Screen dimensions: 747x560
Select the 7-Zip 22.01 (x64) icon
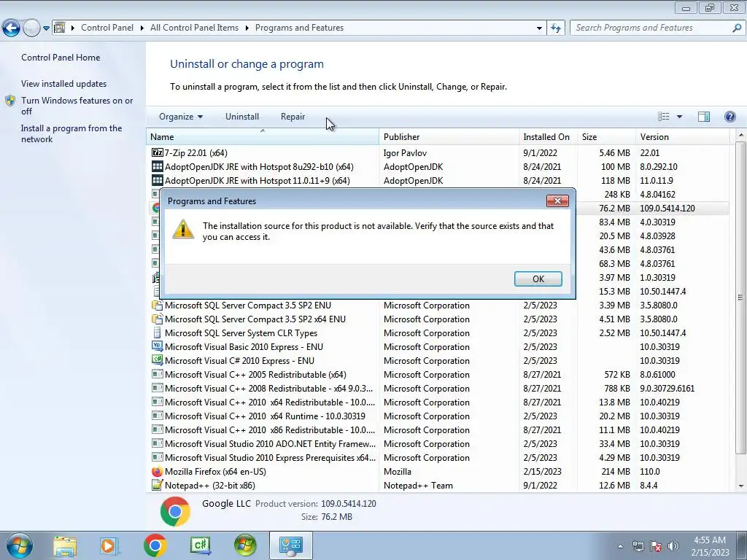pyautogui.click(x=158, y=152)
